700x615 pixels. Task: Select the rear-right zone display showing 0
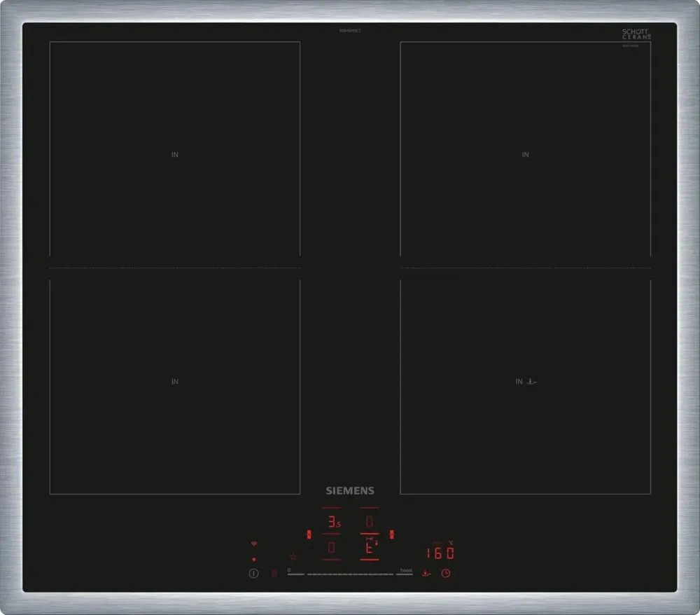click(x=370, y=522)
